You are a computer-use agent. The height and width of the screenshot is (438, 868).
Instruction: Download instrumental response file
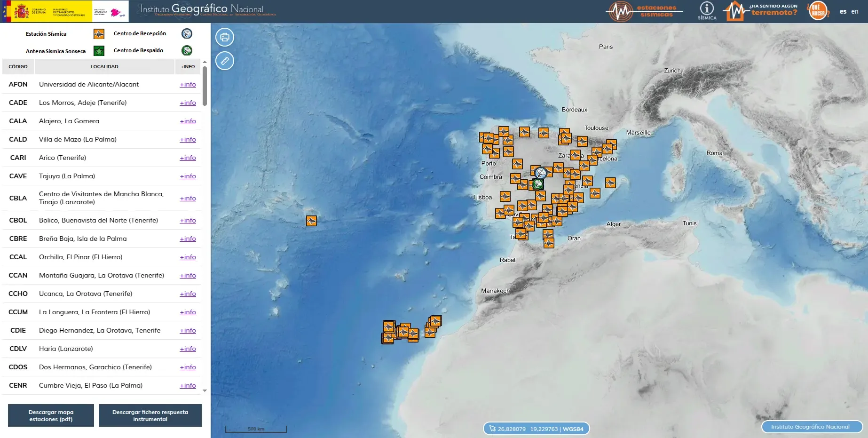[x=150, y=415]
